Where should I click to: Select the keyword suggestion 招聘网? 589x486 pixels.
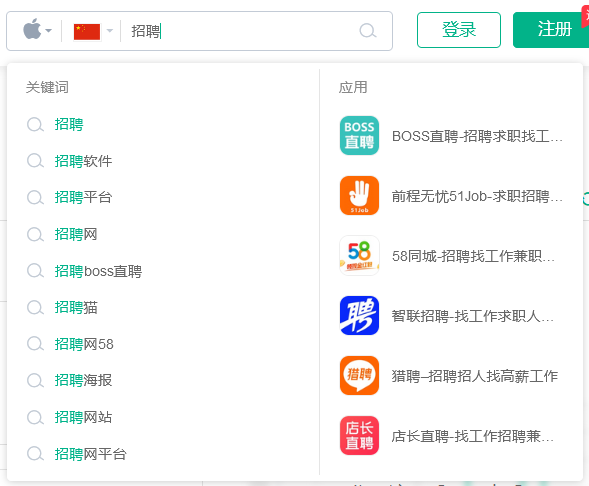pos(76,234)
